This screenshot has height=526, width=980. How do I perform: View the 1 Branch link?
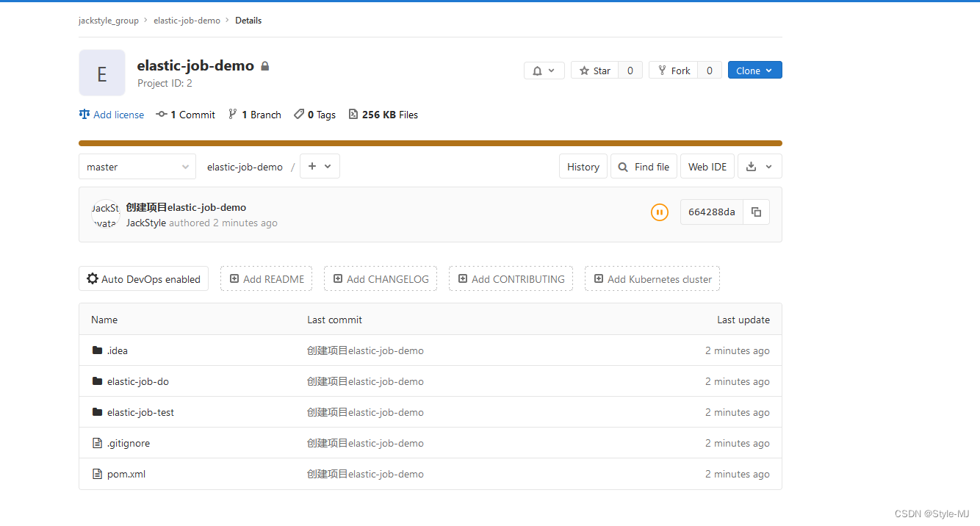[255, 115]
